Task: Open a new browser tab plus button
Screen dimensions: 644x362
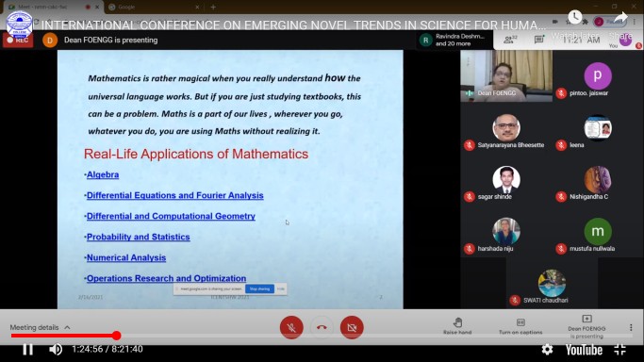Action: (x=213, y=7)
